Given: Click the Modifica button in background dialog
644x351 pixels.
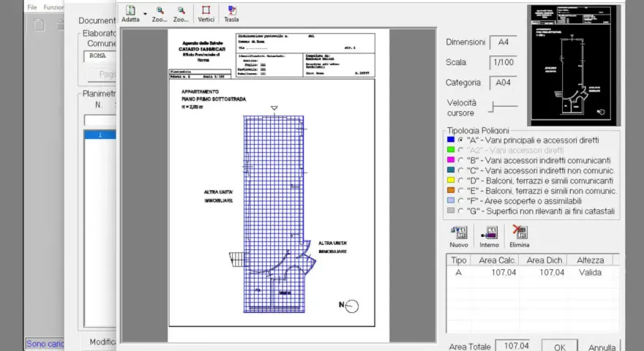Looking at the screenshot, I should pyautogui.click(x=102, y=341).
